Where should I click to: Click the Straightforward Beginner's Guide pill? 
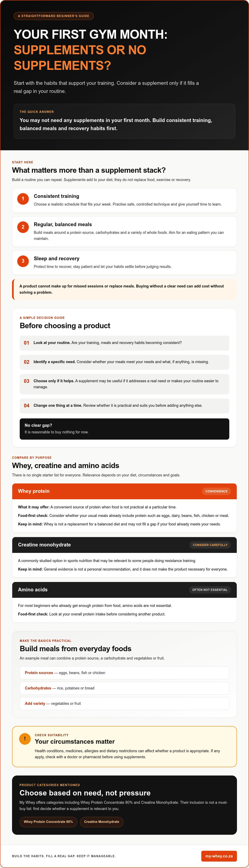coord(54,16)
